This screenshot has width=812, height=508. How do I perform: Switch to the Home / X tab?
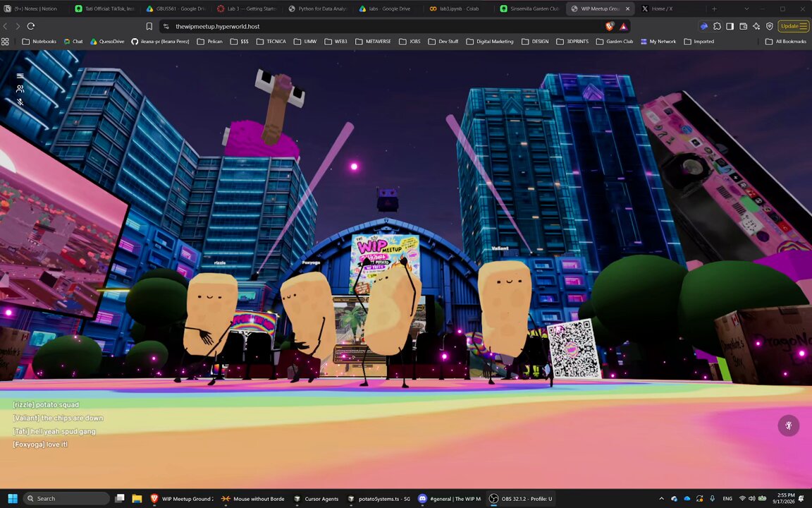pyautogui.click(x=668, y=8)
